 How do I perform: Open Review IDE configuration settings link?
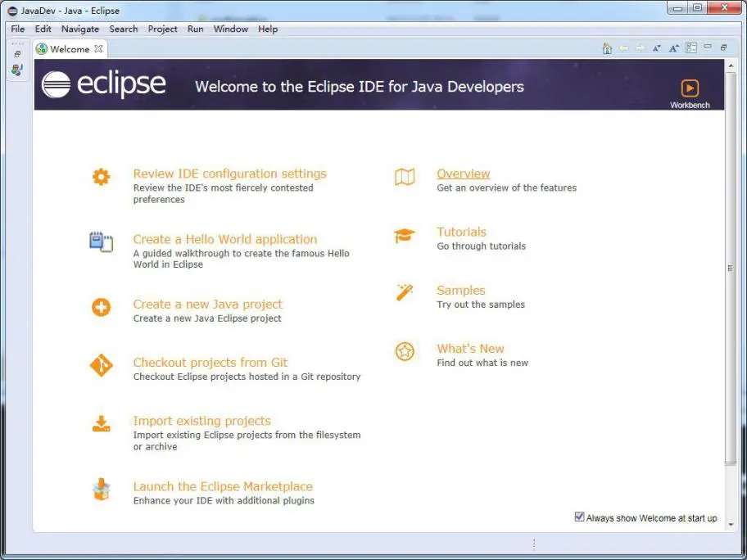[x=229, y=174]
